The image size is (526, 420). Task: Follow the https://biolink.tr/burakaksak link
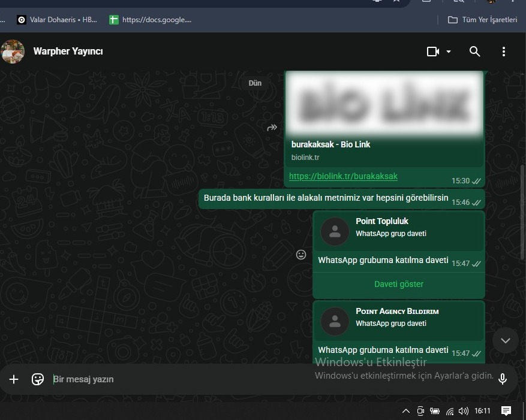click(x=343, y=176)
